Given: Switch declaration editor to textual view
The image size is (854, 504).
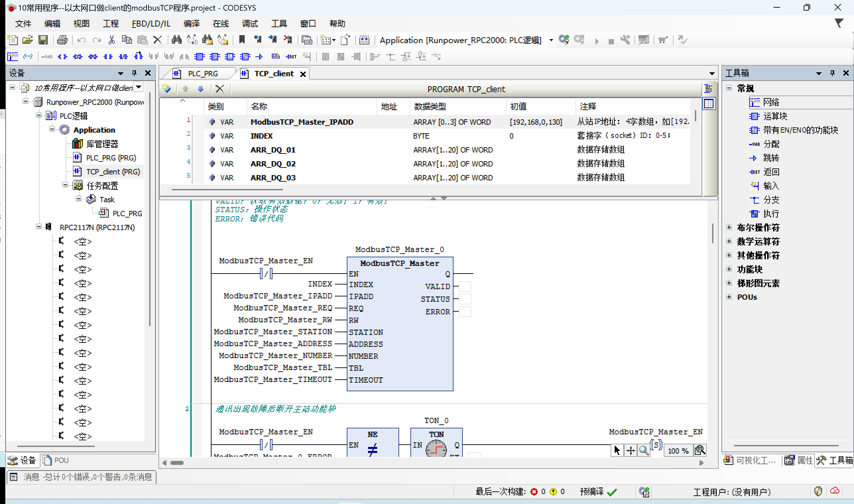Looking at the screenshot, I should pos(708,89).
